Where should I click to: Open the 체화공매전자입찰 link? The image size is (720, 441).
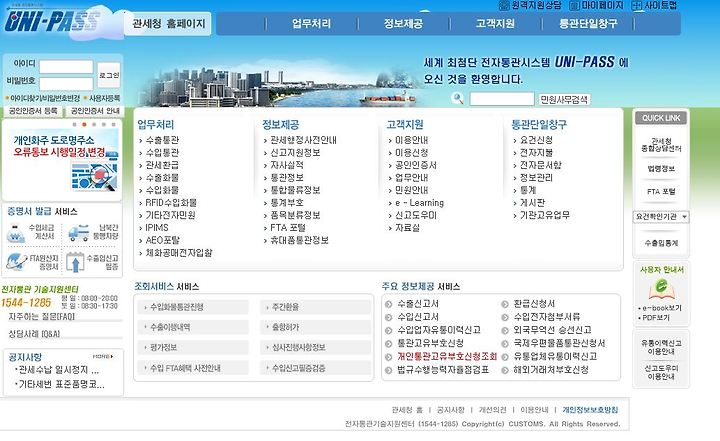(x=179, y=253)
